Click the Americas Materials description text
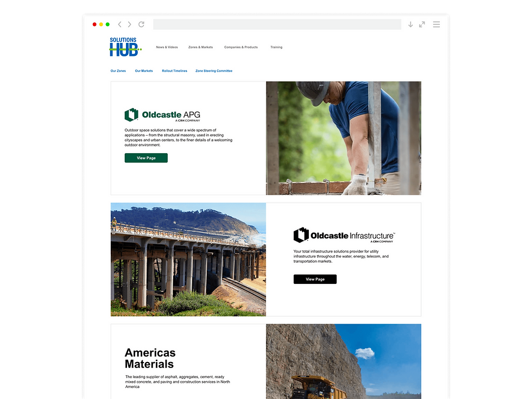 coord(178,382)
